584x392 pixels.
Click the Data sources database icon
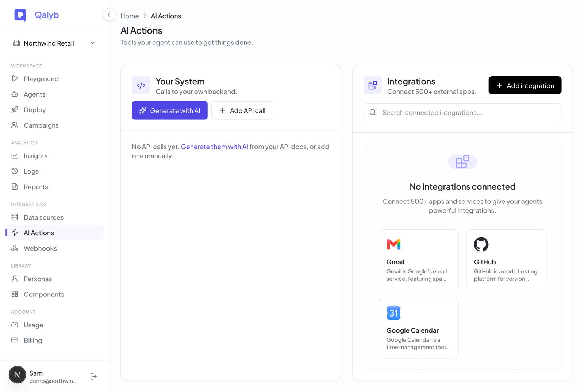(x=15, y=217)
